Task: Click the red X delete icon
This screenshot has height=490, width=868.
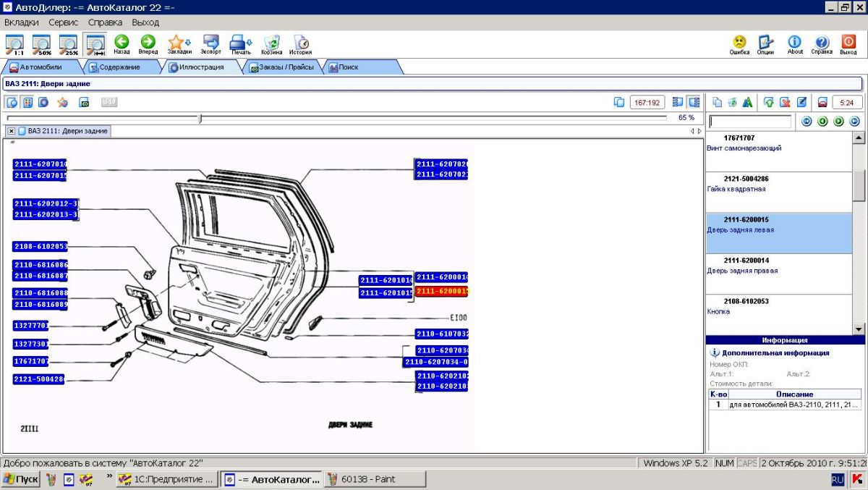Action: click(785, 102)
